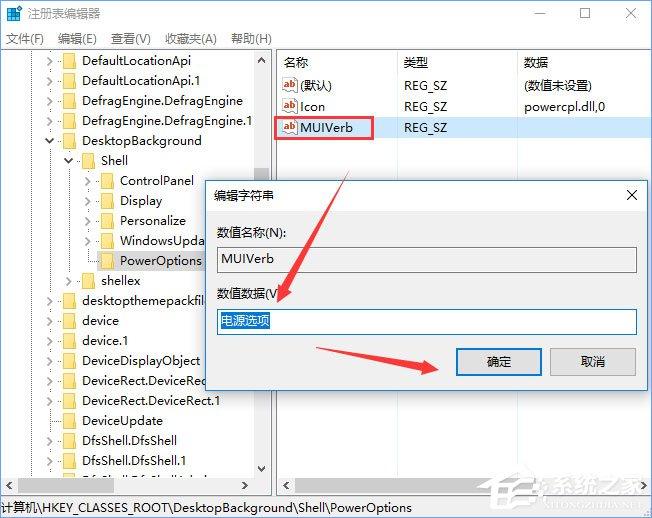Click the DesktopBackground folder icon

(x=69, y=141)
